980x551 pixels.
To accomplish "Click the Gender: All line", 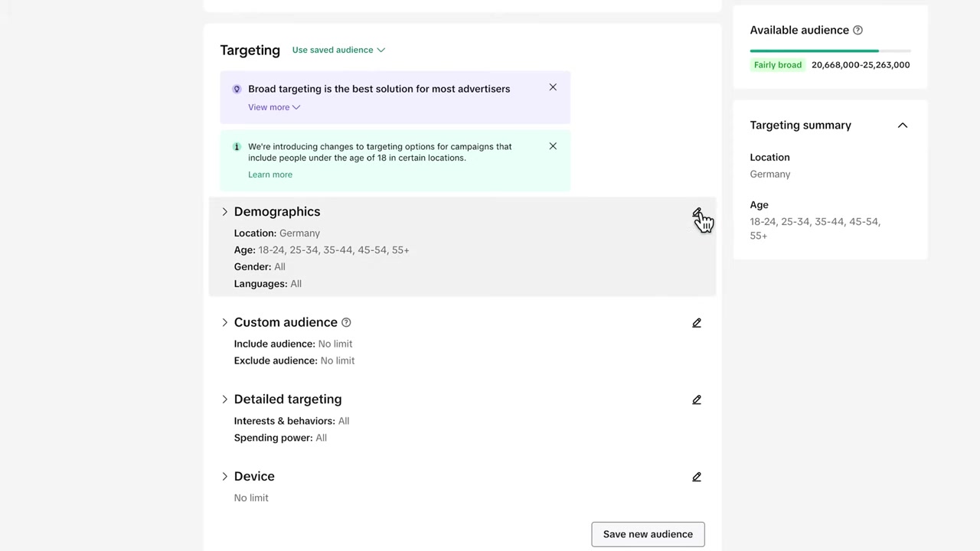I will (x=260, y=267).
